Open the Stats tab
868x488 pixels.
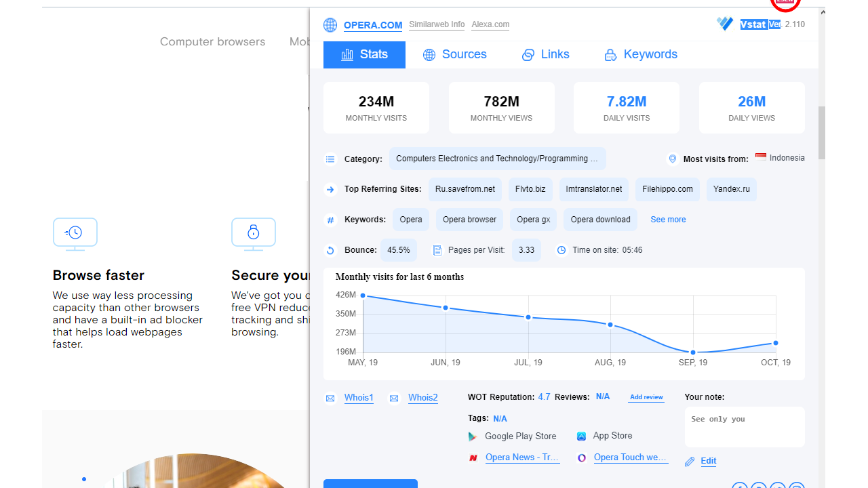click(x=364, y=55)
